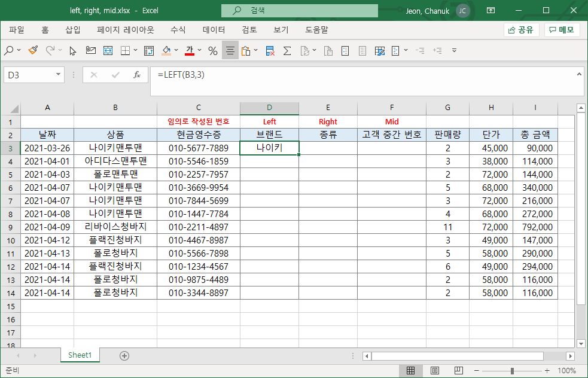Switch to Page Layout view

pos(435,371)
